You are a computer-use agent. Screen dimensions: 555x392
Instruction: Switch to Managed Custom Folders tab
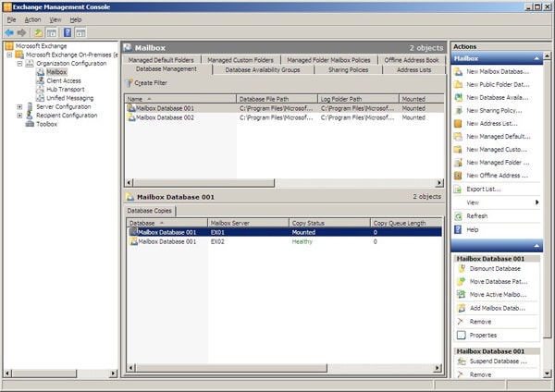[x=240, y=60]
